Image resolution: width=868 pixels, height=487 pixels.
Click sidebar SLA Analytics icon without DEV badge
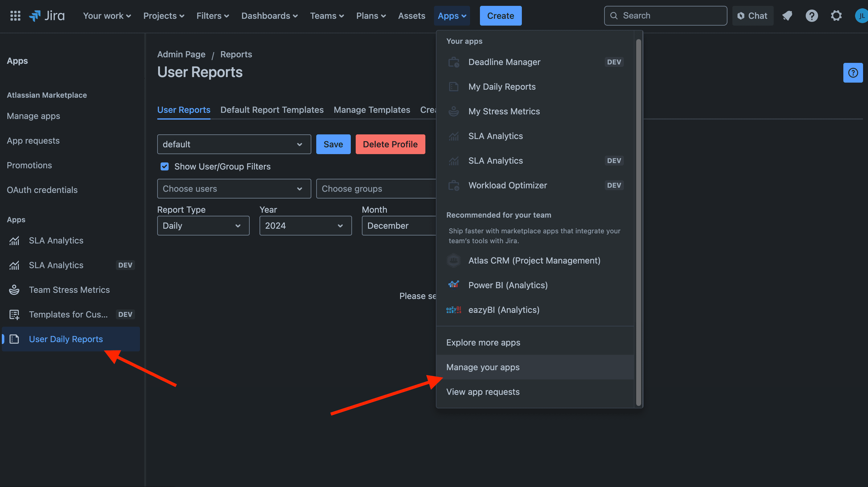14,241
